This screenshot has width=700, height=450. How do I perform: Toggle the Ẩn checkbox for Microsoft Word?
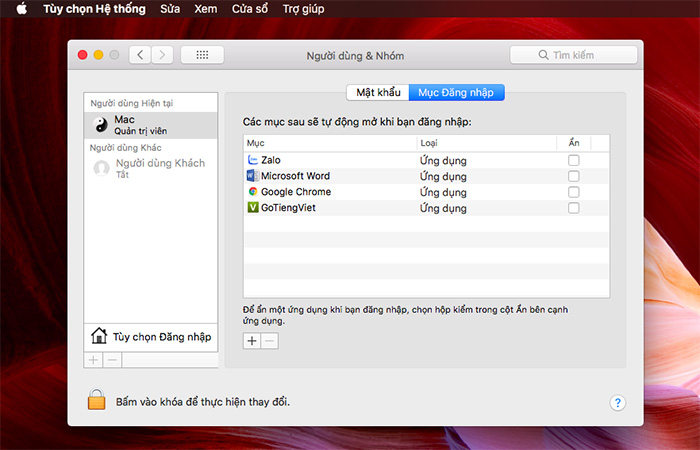click(x=574, y=176)
